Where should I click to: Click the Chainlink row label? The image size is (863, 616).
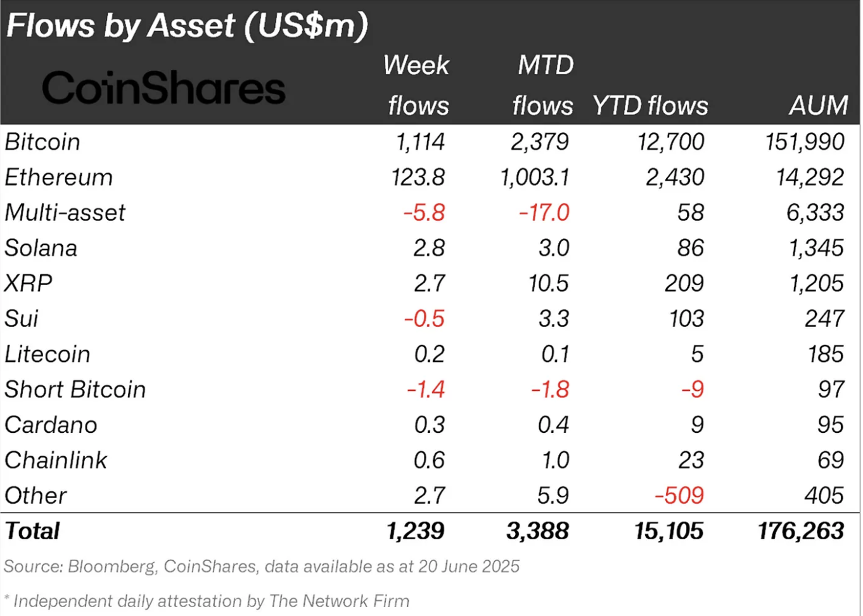point(56,461)
